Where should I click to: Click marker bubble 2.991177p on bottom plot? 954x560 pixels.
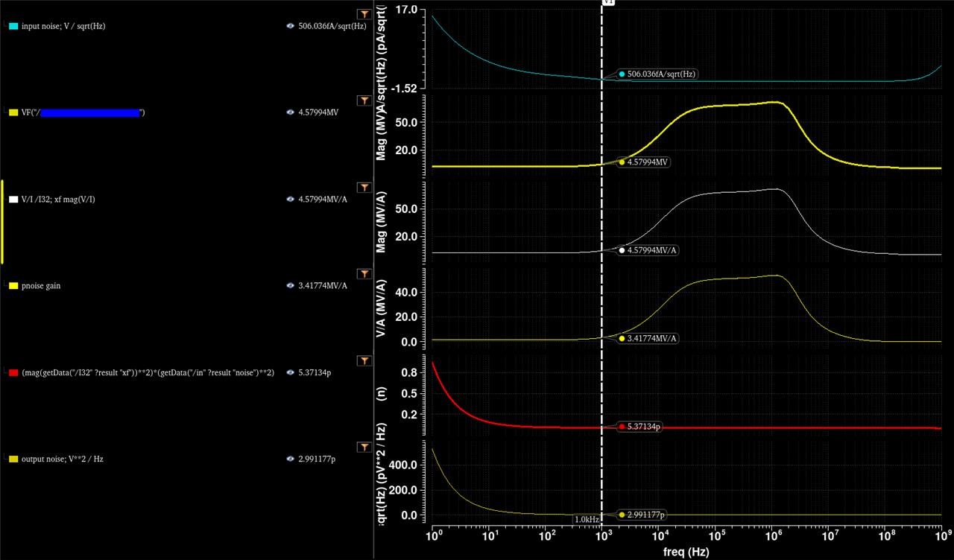(642, 515)
